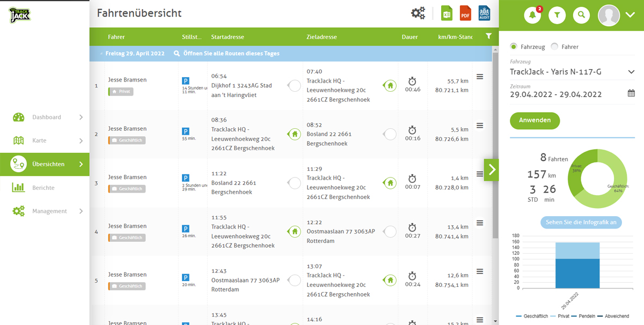Image resolution: width=644 pixels, height=325 pixels.
Task: Toggle Privat tag on trip 1
Action: click(121, 92)
